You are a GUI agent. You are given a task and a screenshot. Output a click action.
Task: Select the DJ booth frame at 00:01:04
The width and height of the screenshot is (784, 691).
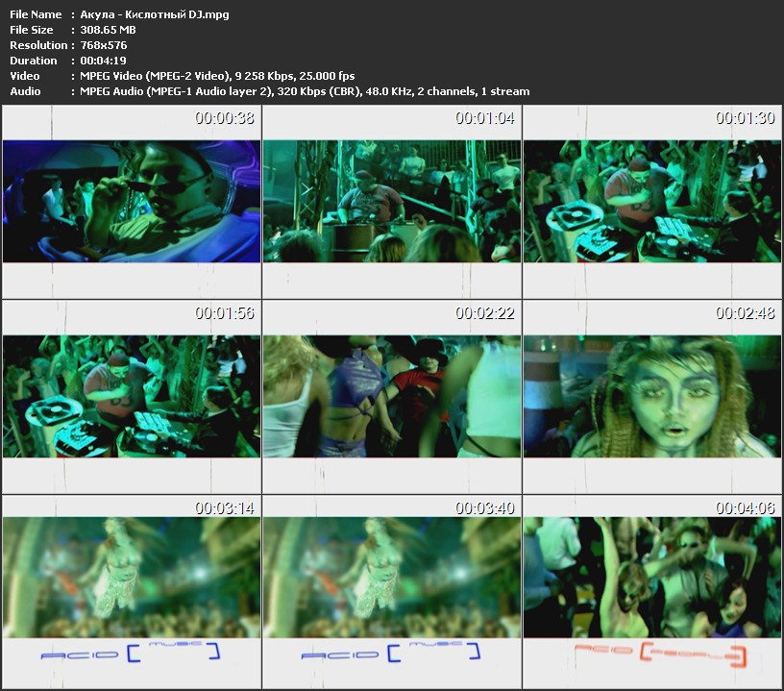click(392, 202)
